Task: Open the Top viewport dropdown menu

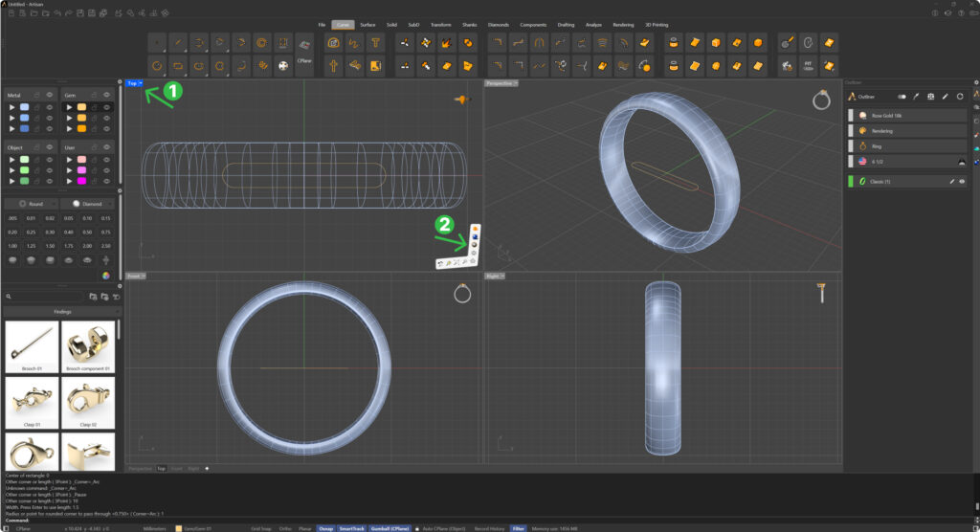Action: click(141, 83)
